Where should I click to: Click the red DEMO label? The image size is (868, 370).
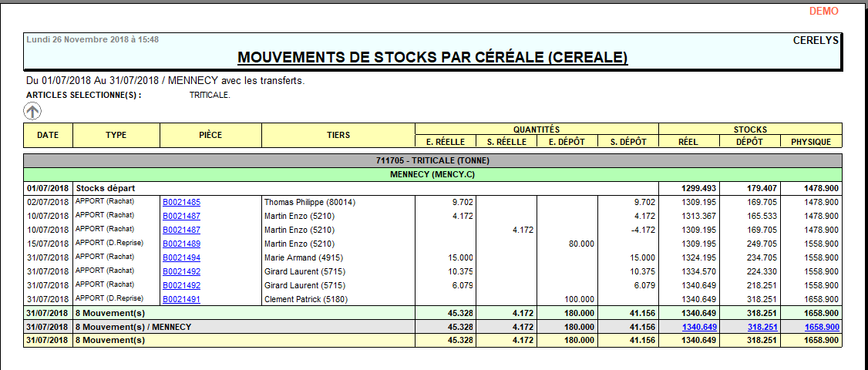(x=823, y=11)
